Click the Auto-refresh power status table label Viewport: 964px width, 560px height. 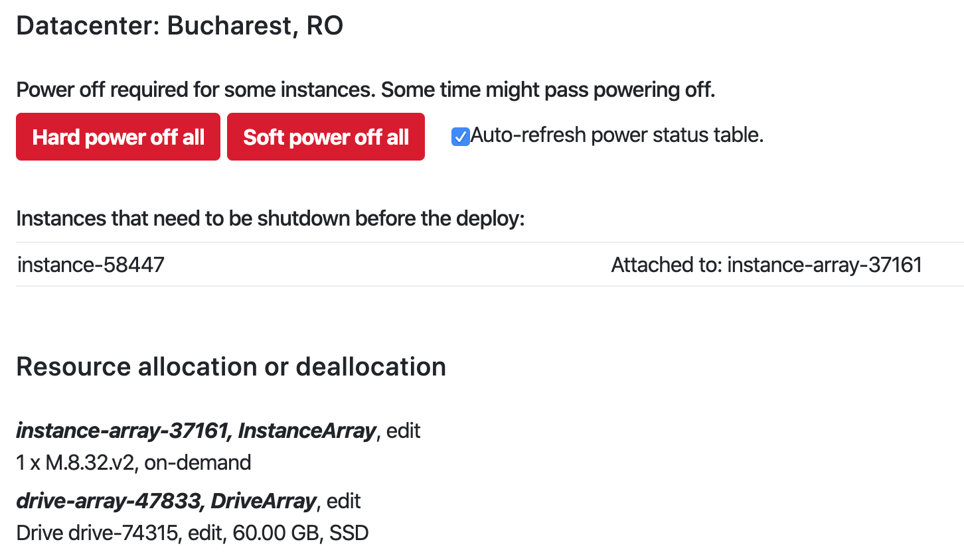pyautogui.click(x=617, y=135)
